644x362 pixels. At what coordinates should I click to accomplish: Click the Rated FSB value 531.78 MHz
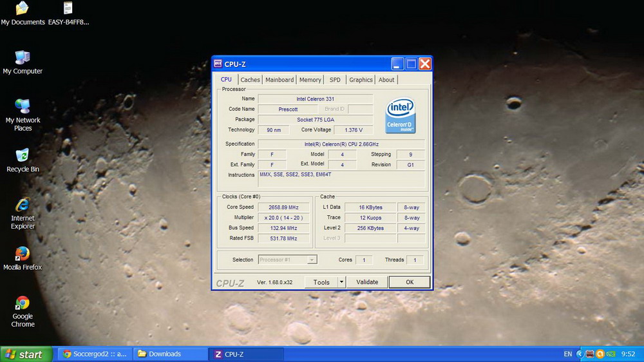point(283,238)
